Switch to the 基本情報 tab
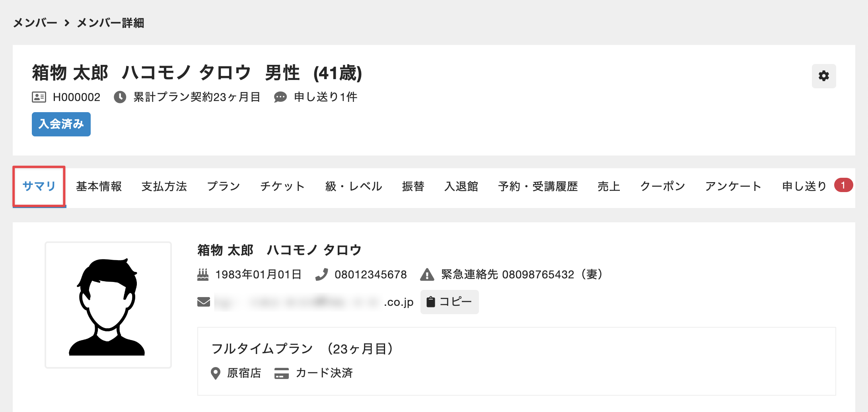868x412 pixels. (x=99, y=186)
